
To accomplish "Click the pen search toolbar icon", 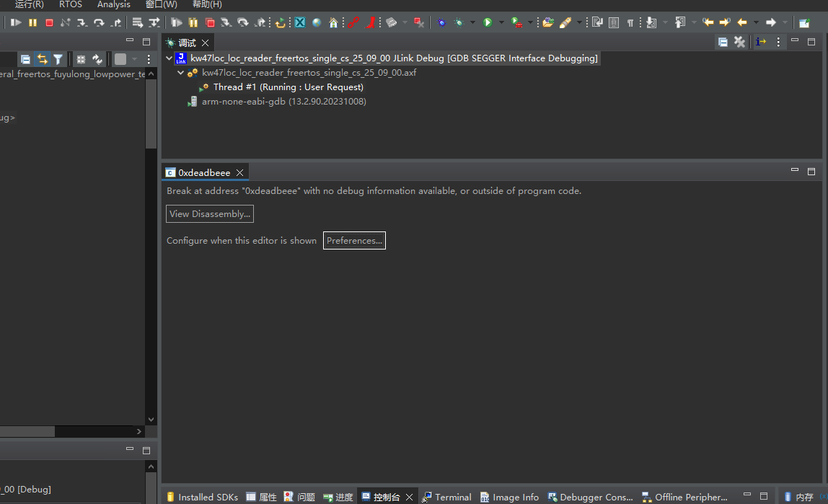I will (x=565, y=22).
